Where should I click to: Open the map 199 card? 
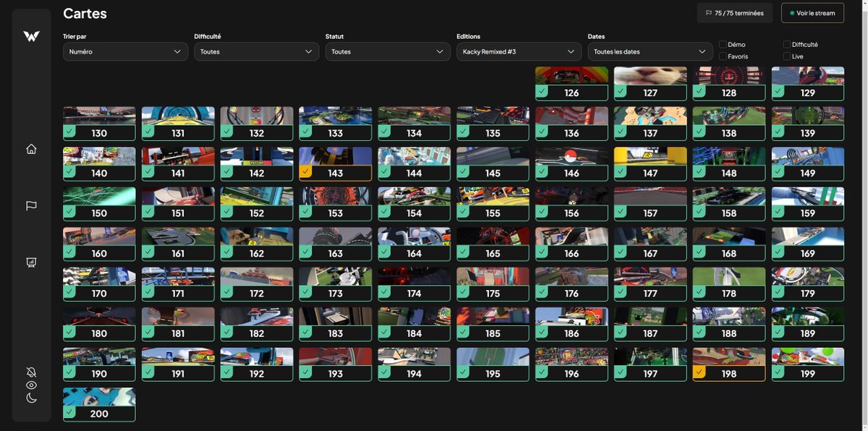point(808,364)
